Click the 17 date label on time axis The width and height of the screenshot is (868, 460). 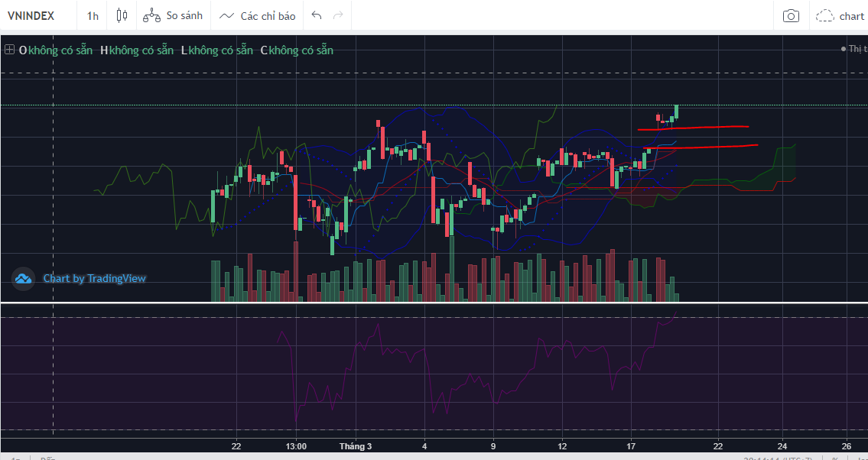point(632,446)
